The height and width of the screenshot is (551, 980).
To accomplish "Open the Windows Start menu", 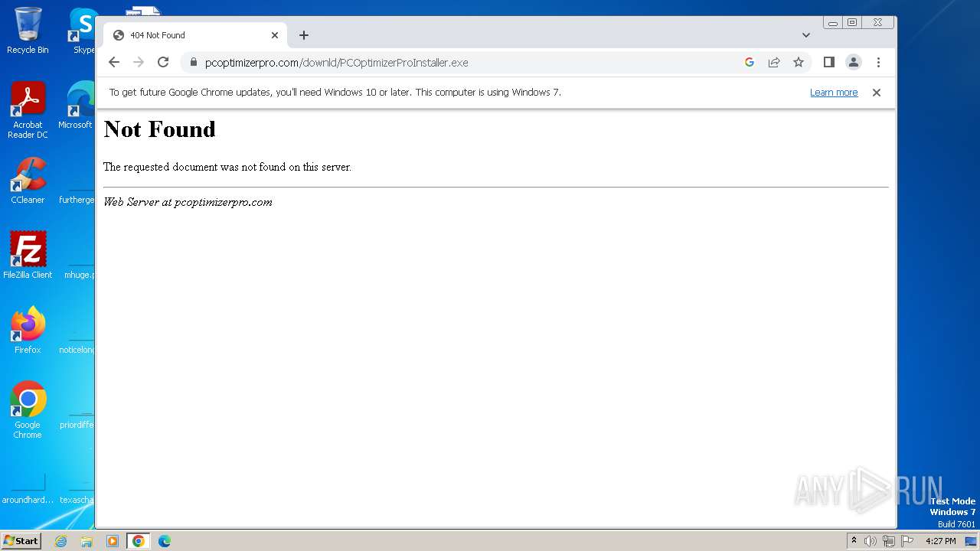I will pyautogui.click(x=21, y=540).
